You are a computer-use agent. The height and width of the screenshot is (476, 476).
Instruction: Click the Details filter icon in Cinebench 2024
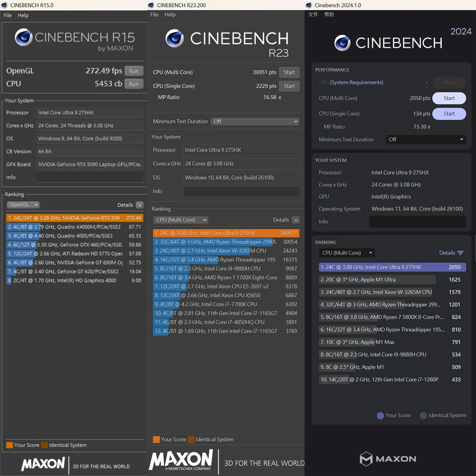coord(460,253)
